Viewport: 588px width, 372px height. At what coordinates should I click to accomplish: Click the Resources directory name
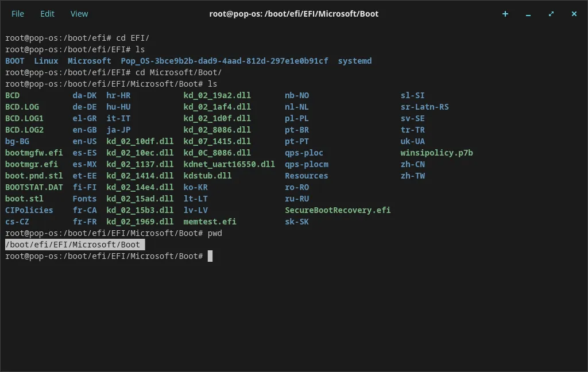306,176
